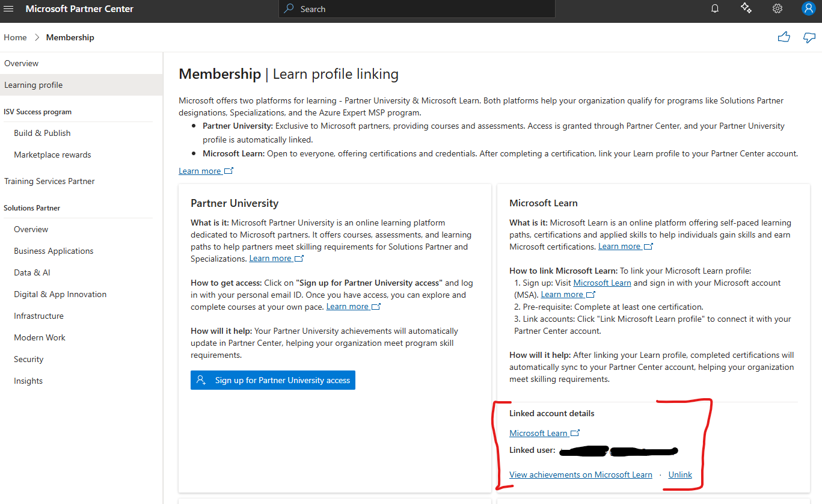This screenshot has height=504, width=822.
Task: Open the user account avatar
Action: coord(808,8)
